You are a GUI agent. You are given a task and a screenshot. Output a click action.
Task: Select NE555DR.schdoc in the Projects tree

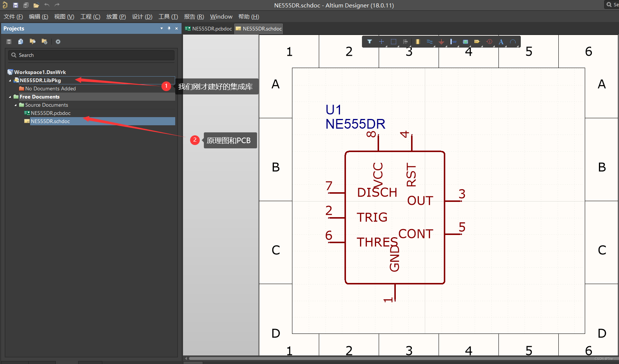click(x=50, y=121)
